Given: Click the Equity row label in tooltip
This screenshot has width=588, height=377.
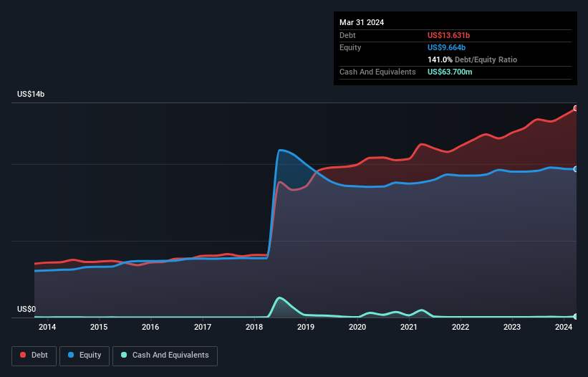Looking at the screenshot, I should click(350, 47).
